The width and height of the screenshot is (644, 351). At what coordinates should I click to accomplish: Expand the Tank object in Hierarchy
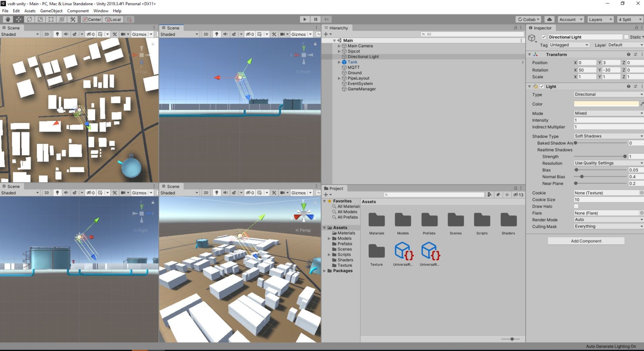click(339, 62)
